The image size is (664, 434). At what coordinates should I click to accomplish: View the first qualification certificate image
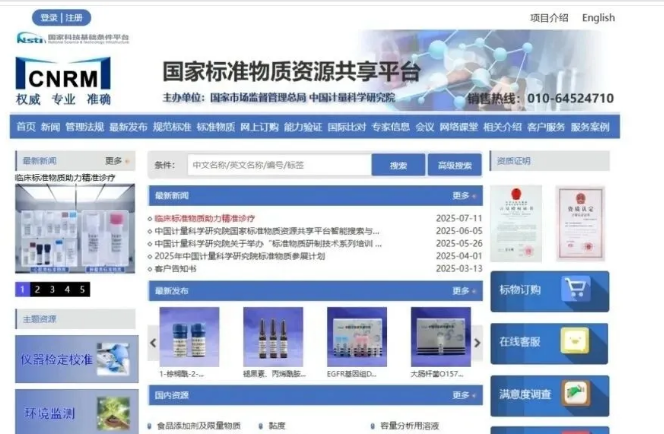click(516, 223)
